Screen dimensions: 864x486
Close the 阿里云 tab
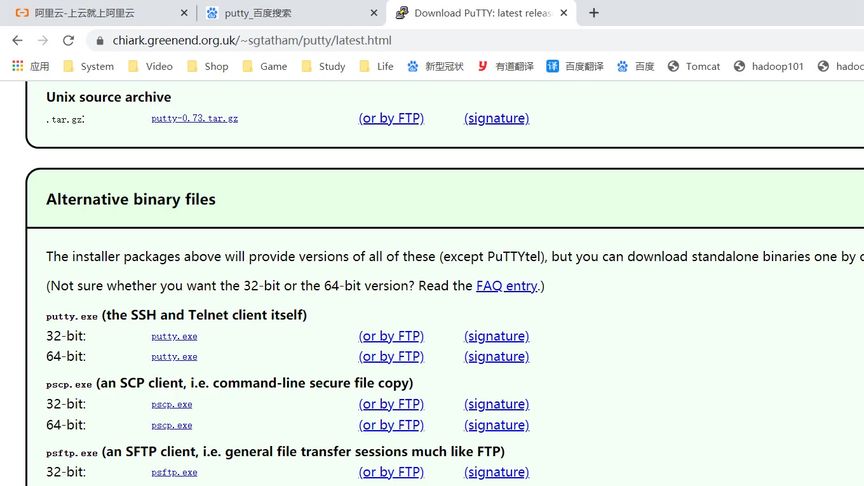pos(184,13)
